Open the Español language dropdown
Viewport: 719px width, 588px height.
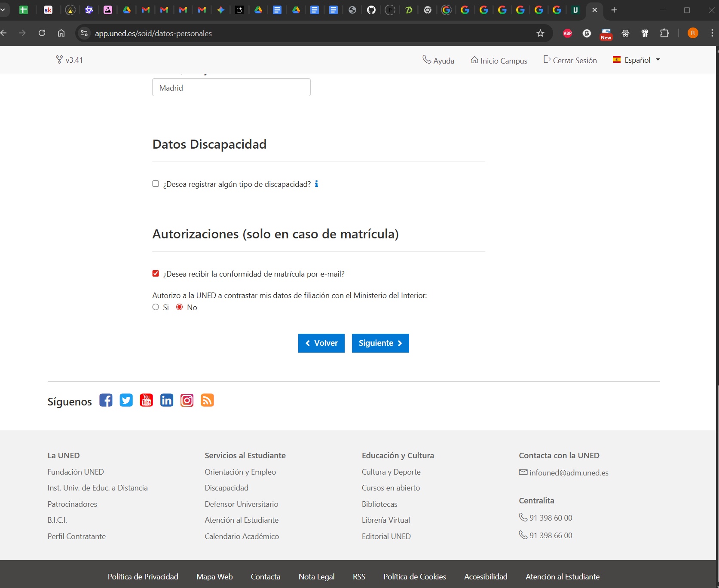(636, 60)
